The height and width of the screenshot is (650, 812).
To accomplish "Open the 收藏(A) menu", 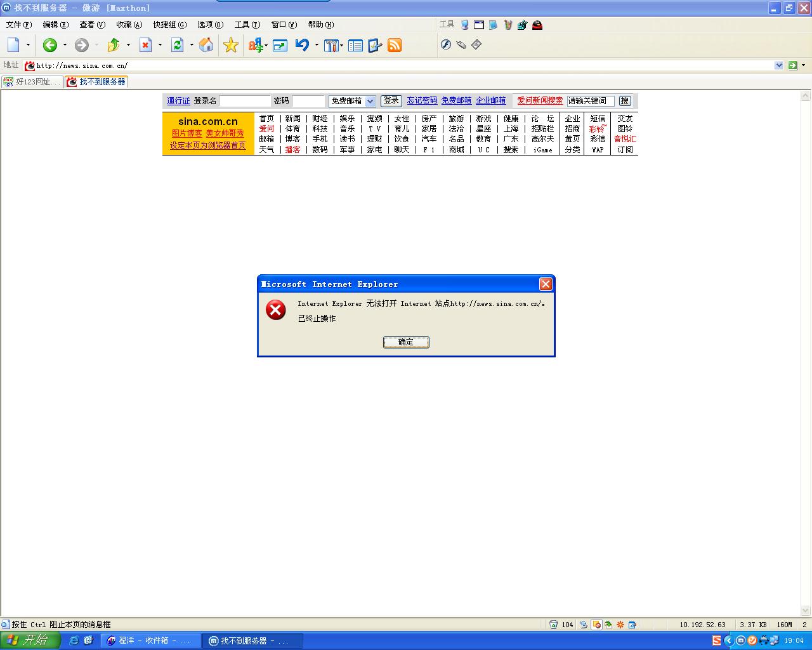I will click(x=129, y=25).
